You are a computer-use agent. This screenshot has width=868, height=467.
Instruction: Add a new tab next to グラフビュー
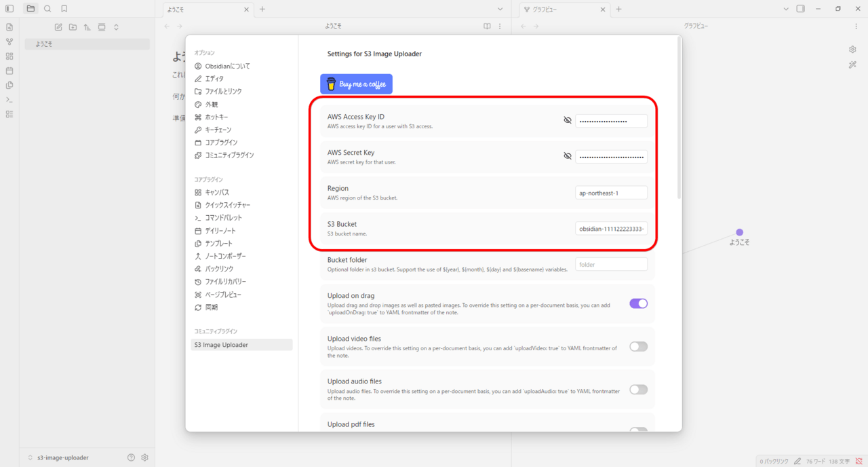[x=618, y=10]
